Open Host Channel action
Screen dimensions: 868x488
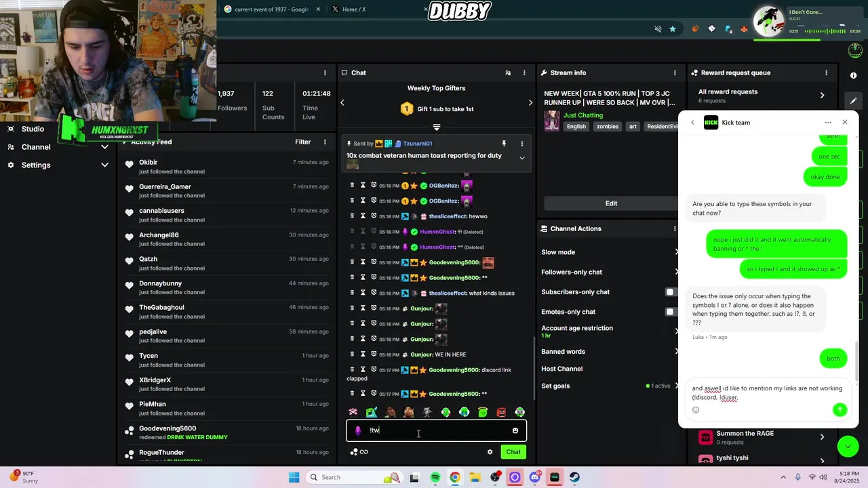[561, 369]
